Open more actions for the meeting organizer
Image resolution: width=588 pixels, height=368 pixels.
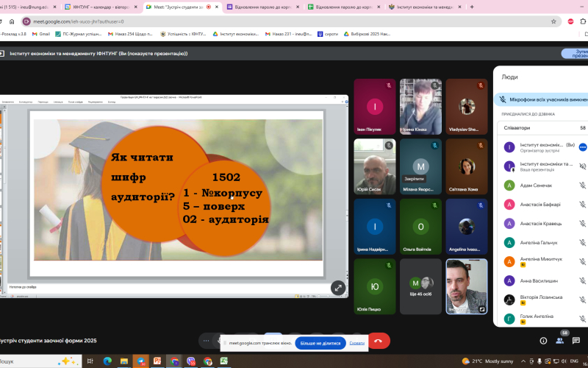(x=582, y=146)
